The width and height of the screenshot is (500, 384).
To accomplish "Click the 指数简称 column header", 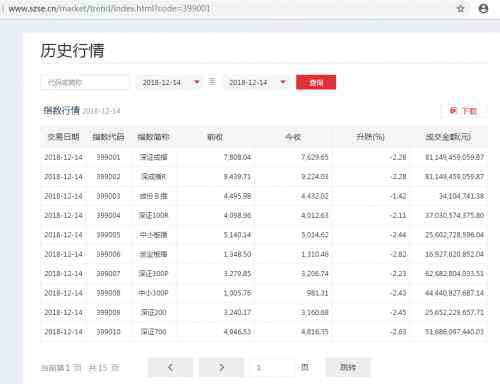I will coord(153,137).
